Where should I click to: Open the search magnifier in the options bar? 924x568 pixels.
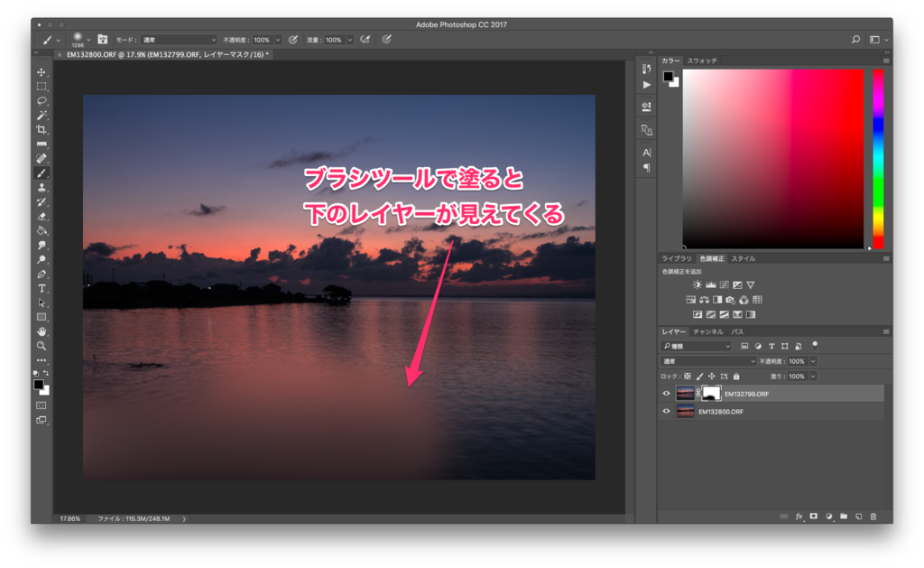point(855,40)
